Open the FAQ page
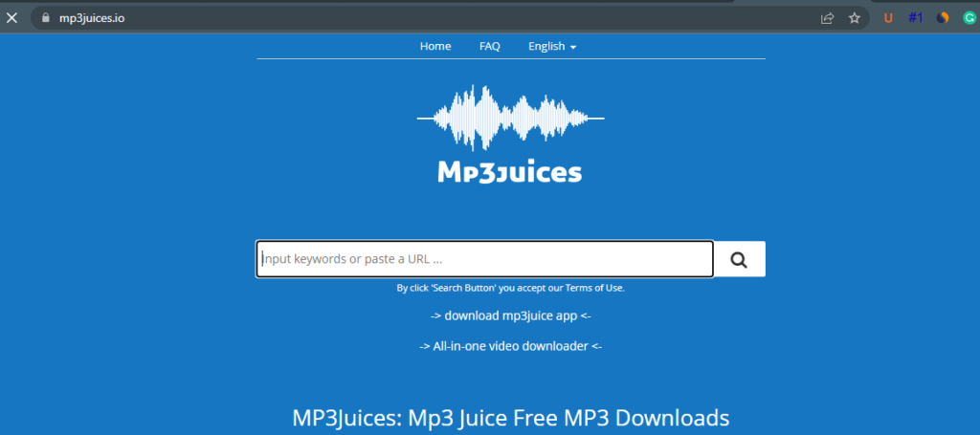This screenshot has width=980, height=435. [x=490, y=46]
